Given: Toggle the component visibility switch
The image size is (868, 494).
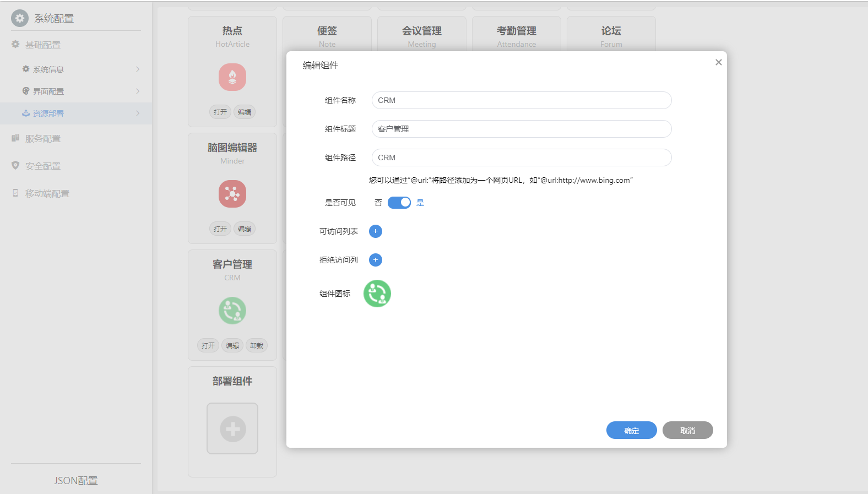Looking at the screenshot, I should 399,203.
